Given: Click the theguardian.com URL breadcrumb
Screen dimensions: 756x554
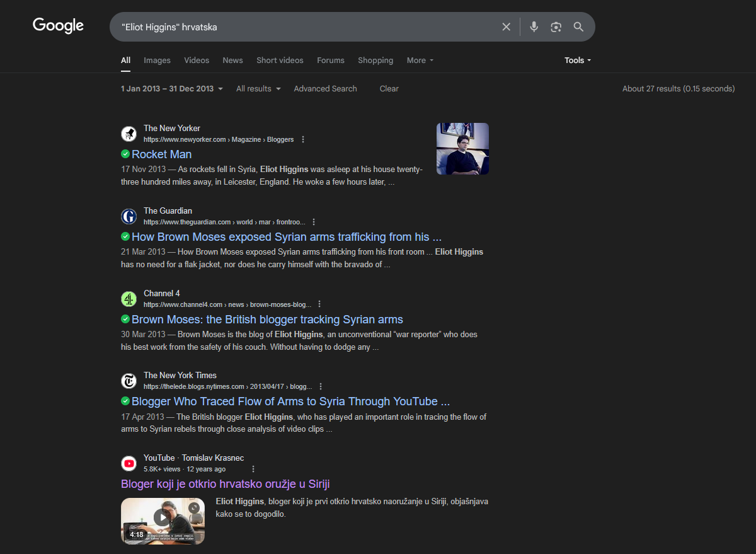Looking at the screenshot, I should tap(224, 222).
